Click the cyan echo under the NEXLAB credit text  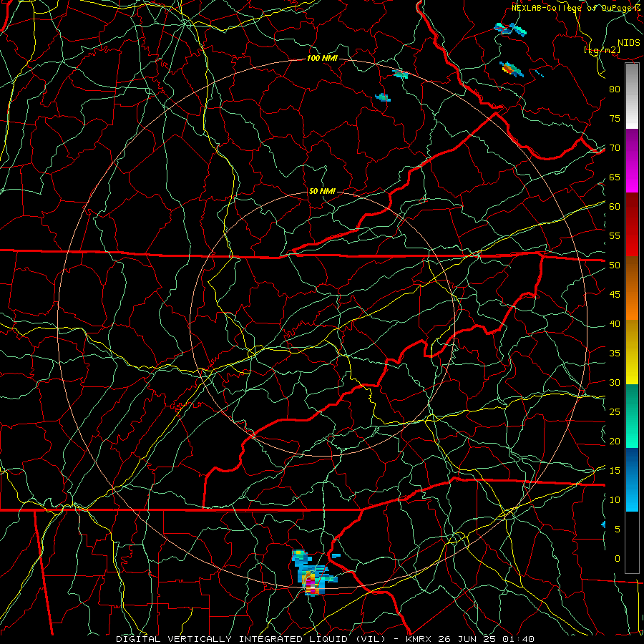coord(510,29)
